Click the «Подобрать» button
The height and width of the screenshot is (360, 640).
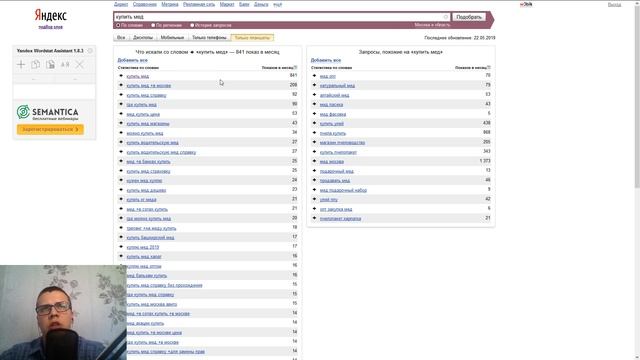coord(469,17)
